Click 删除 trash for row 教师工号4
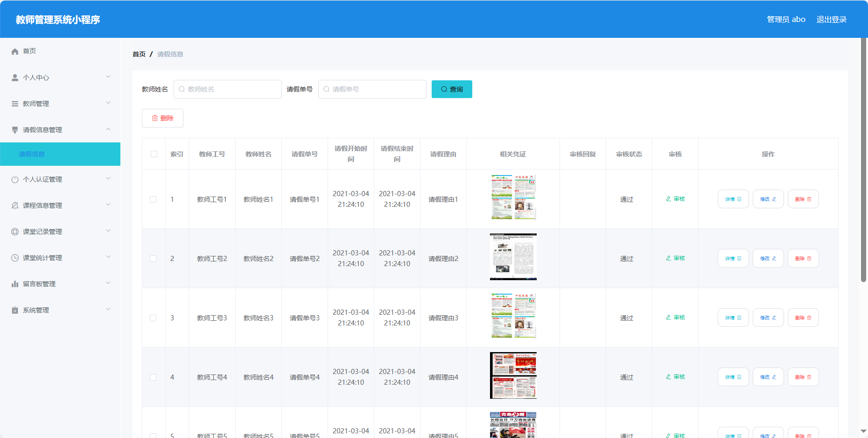The width and height of the screenshot is (868, 438). point(803,377)
